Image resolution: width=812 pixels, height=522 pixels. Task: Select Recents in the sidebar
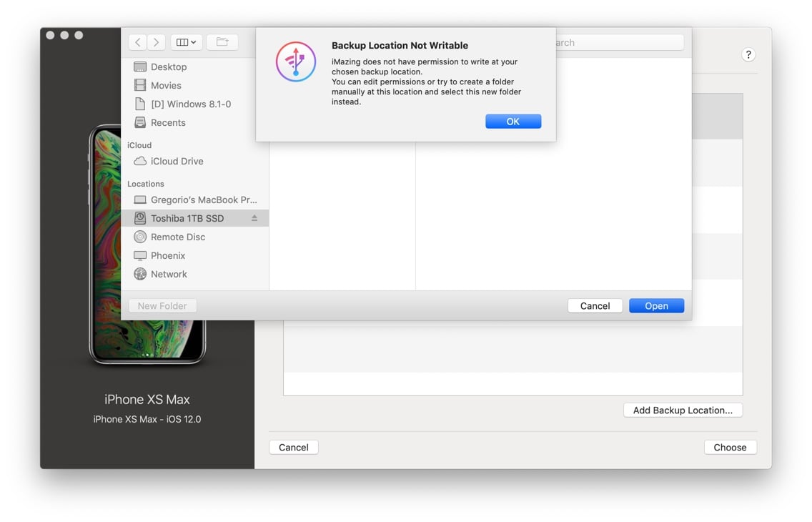[x=194, y=123]
